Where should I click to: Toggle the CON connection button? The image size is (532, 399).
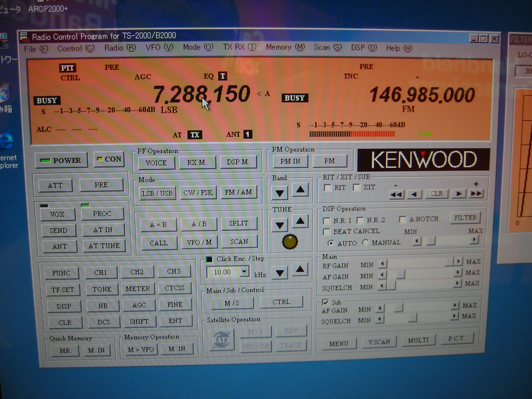click(x=109, y=159)
